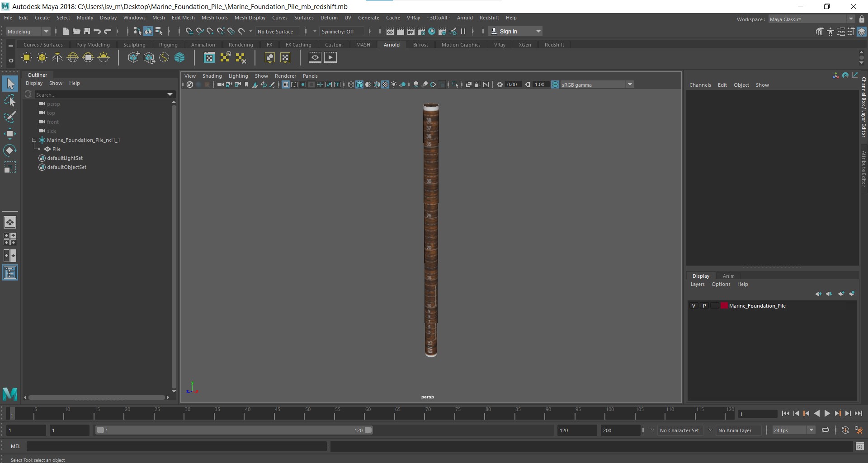Go to the start of playback range
868x463 pixels.
(786, 413)
